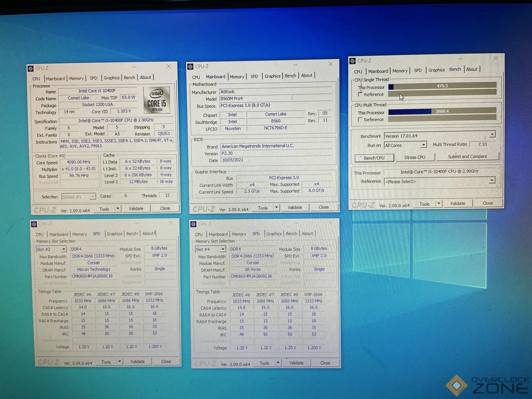Switch to Mainboard tab in the CPU window
This screenshot has width=532, height=399.
click(x=55, y=79)
